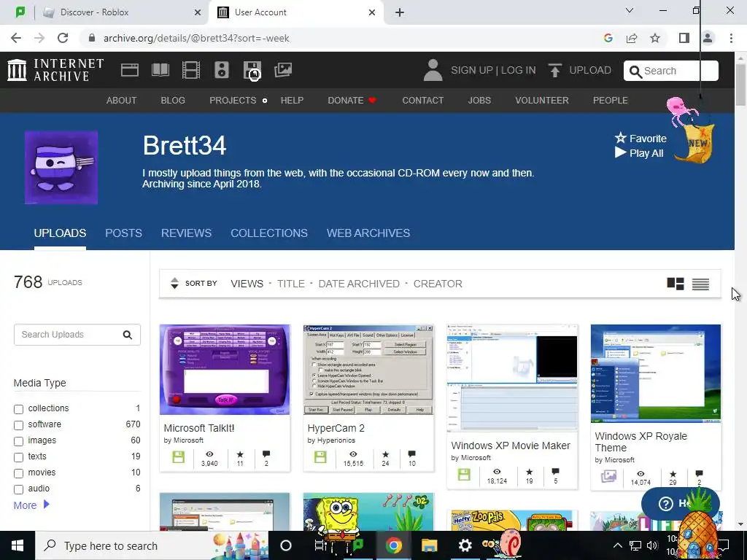Open the Images icon in header
The height and width of the screenshot is (560, 747).
283,70
